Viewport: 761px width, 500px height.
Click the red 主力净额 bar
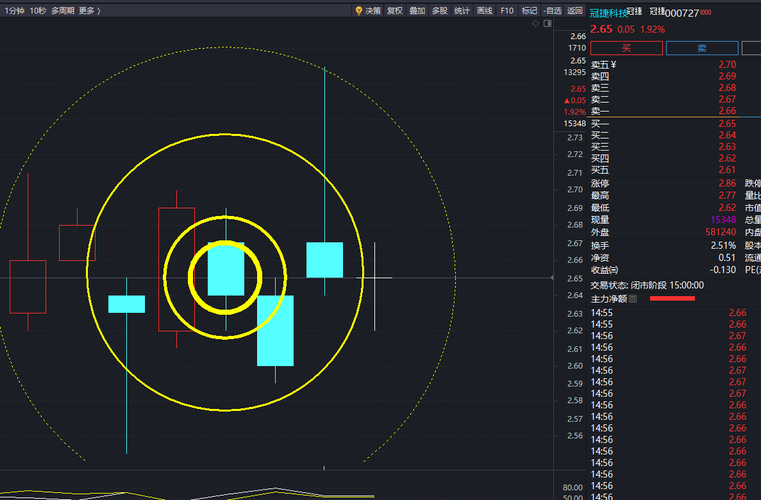672,299
